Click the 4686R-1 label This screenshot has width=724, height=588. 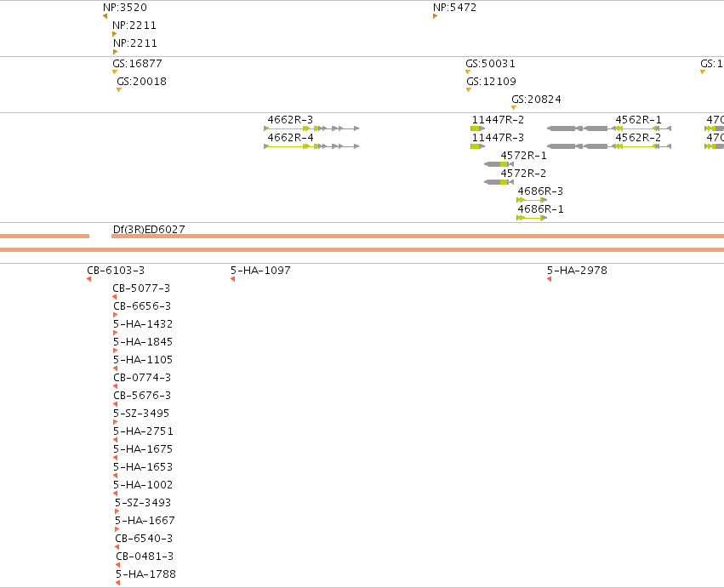pos(540,209)
